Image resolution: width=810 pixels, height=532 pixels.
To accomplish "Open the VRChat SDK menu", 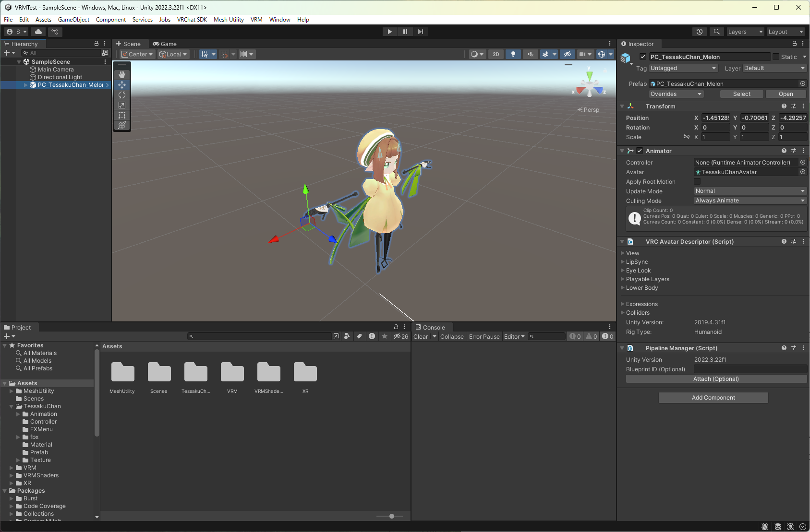I will click(192, 20).
